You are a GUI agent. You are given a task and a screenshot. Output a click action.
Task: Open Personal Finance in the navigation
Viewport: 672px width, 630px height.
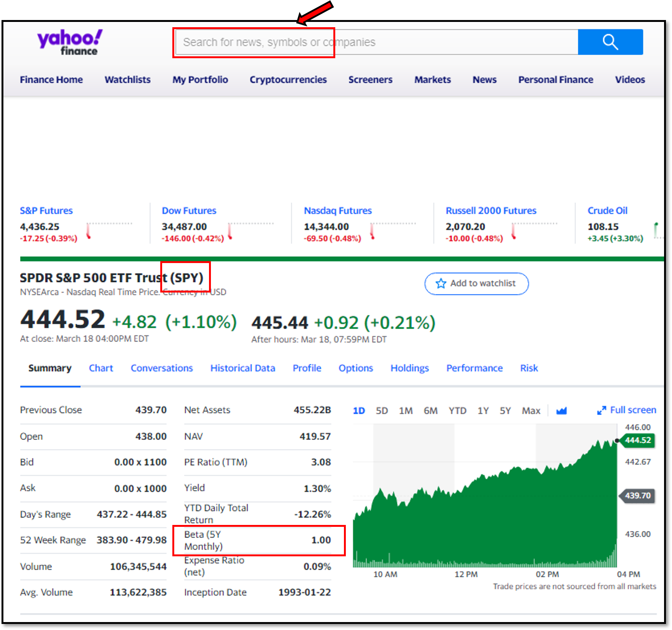(x=556, y=80)
